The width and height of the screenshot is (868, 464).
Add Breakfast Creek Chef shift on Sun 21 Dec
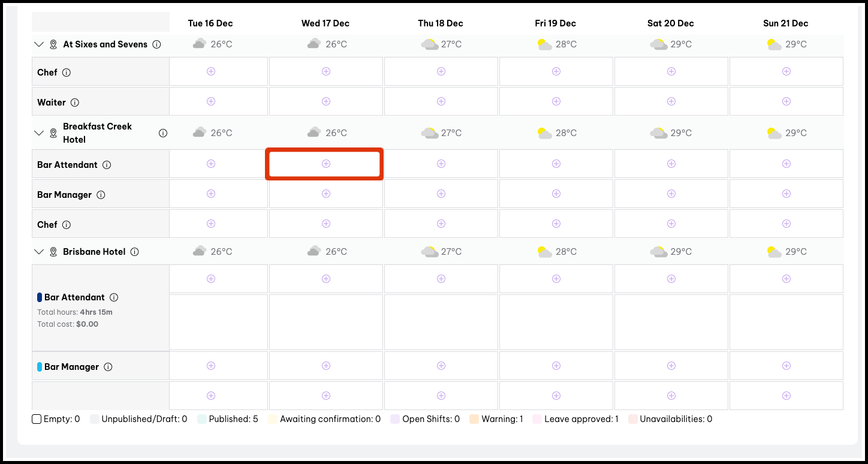pyautogui.click(x=786, y=224)
